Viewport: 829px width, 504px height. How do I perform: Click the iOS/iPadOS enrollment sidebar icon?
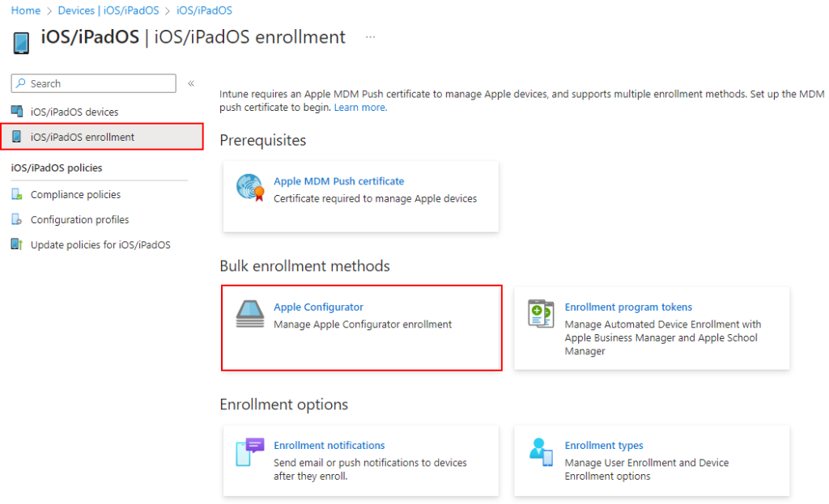click(17, 137)
